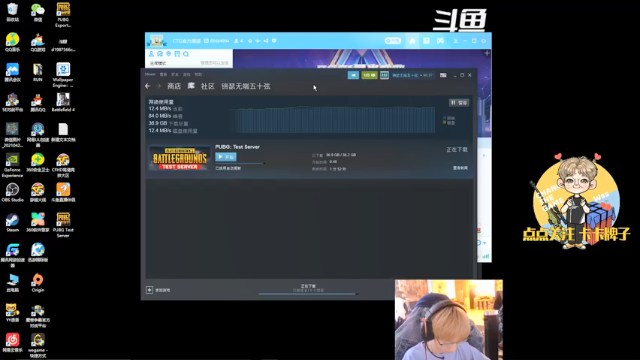The width and height of the screenshot is (640, 360).
Task: Click the search magnifier in sidebar toolbar
Action: (x=186, y=54)
